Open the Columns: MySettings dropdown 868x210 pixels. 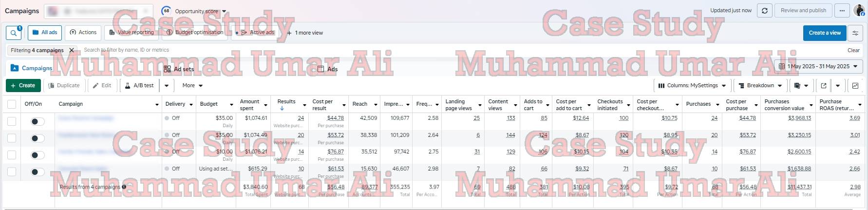(692, 86)
